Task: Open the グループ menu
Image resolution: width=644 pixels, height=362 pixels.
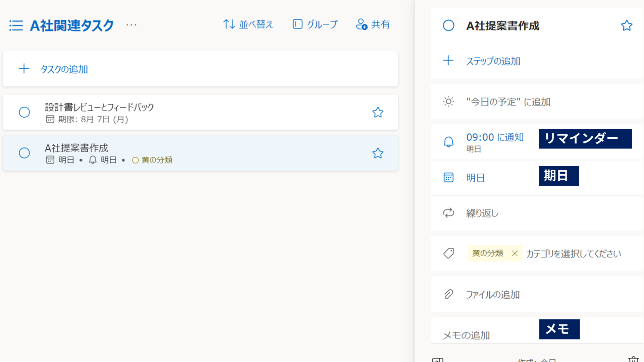Action: 315,24
